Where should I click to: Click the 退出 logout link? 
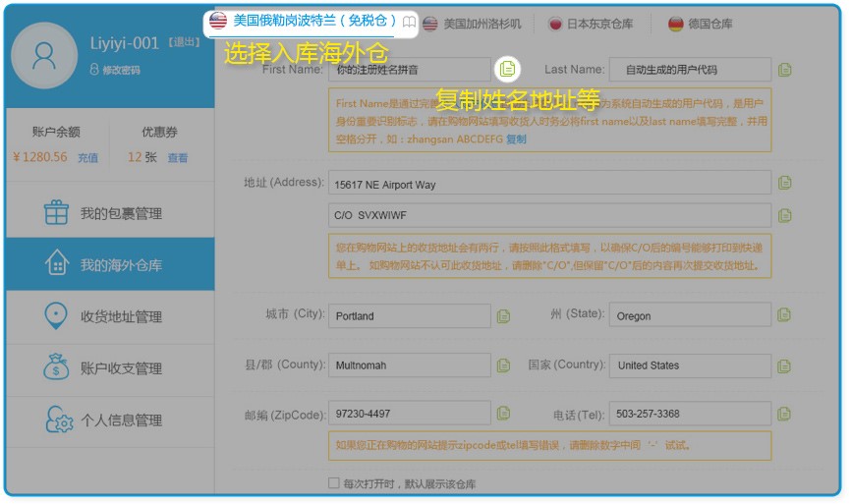184,42
